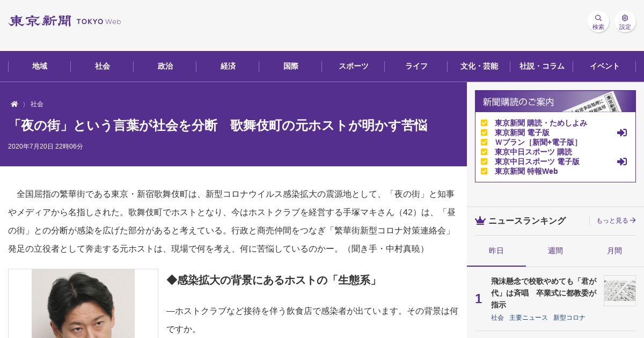Open the 政治 menu item

point(165,67)
